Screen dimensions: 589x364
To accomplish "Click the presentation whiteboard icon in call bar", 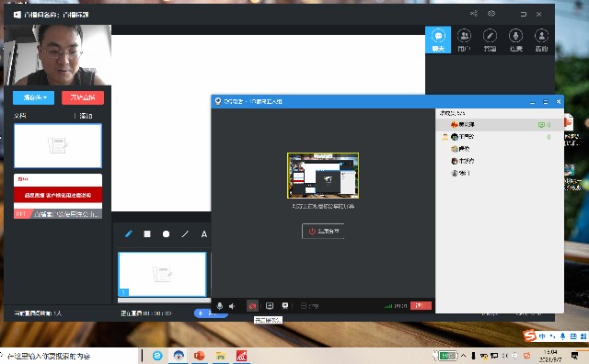I will pyautogui.click(x=285, y=306).
